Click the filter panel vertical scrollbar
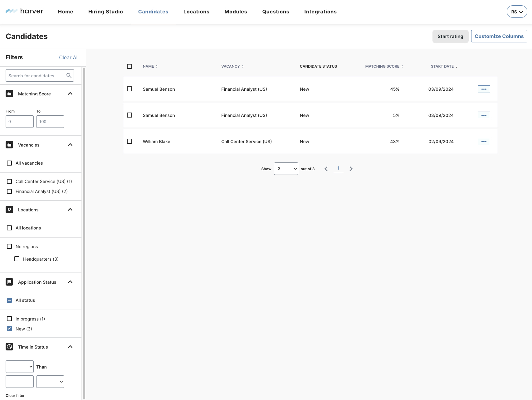Screen dimensions: 532x400 pyautogui.click(x=84, y=218)
